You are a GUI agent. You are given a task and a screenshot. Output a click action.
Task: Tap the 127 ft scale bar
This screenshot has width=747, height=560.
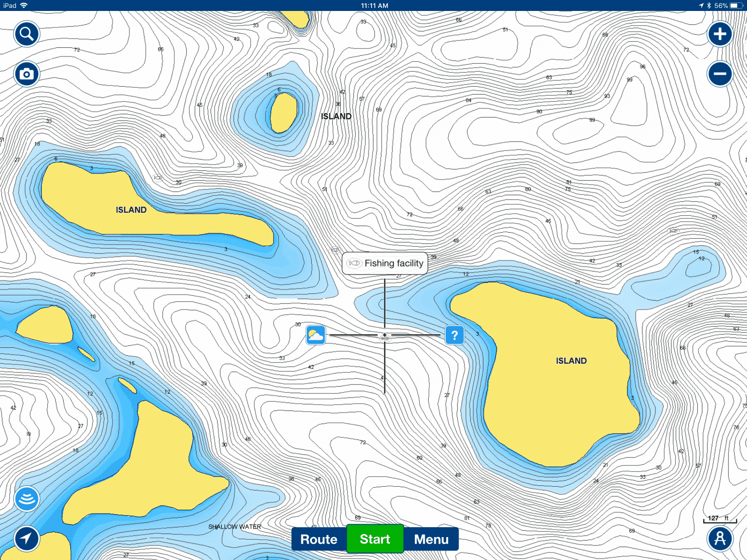720,519
